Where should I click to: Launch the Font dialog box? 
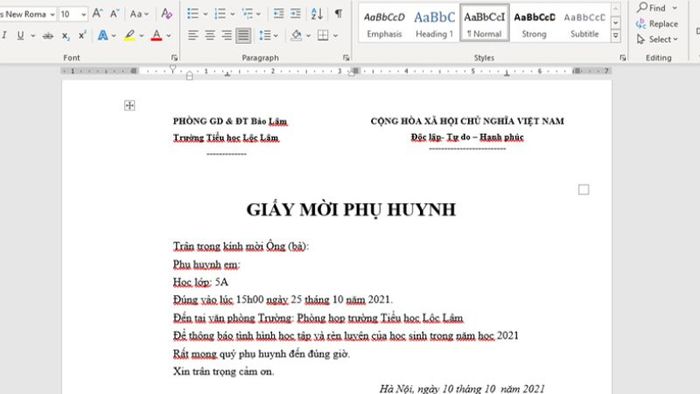[x=174, y=58]
